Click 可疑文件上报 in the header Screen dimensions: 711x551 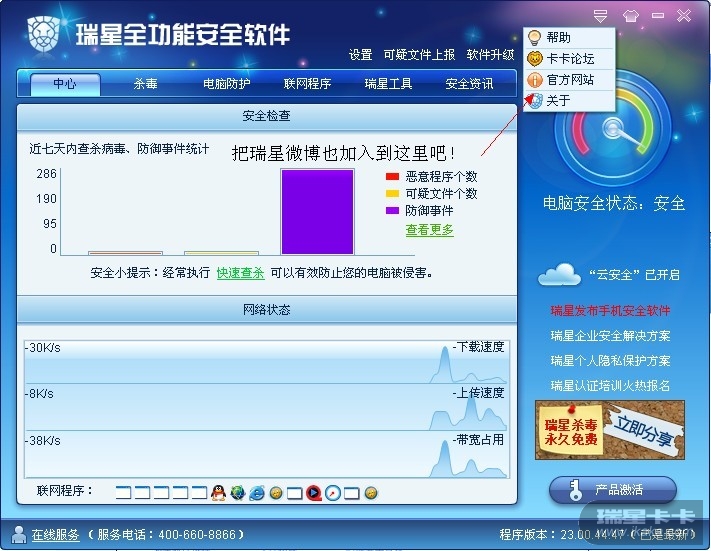419,55
